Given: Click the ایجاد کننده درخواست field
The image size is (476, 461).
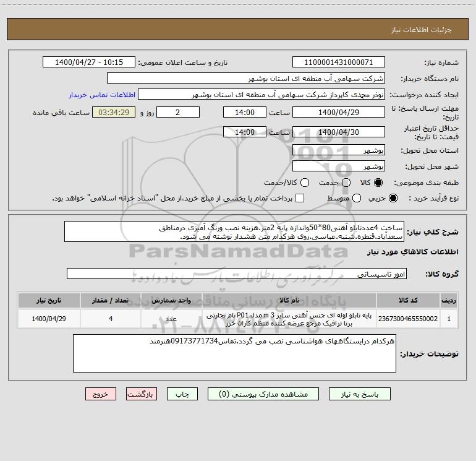Looking at the screenshot, I should pos(261,95).
